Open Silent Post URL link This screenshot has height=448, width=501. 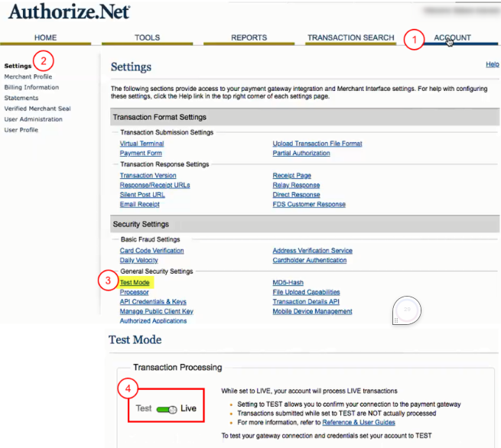pyautogui.click(x=142, y=195)
